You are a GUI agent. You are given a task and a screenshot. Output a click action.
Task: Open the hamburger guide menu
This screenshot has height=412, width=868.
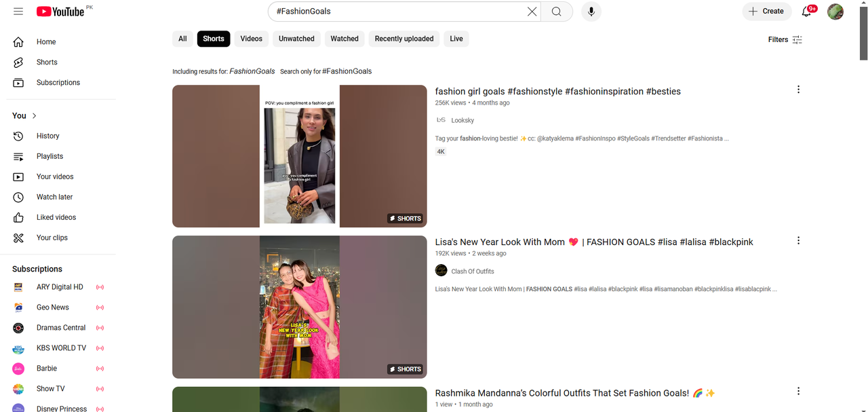[18, 12]
